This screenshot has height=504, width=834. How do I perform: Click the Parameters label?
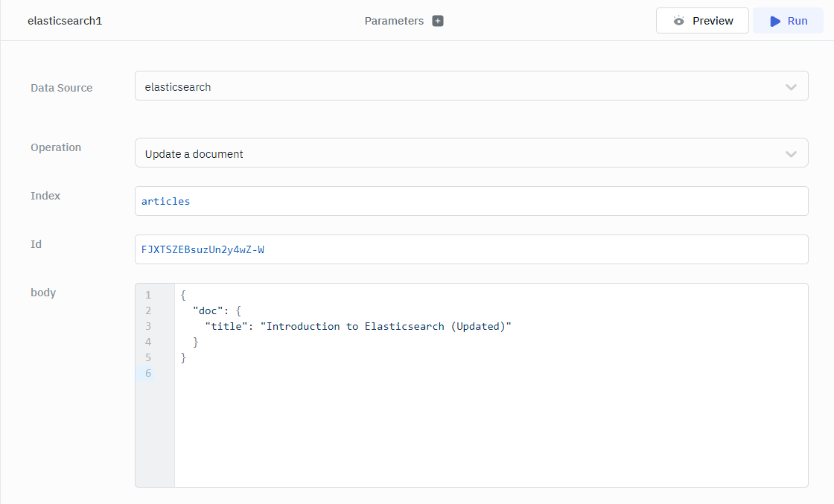[x=394, y=21]
